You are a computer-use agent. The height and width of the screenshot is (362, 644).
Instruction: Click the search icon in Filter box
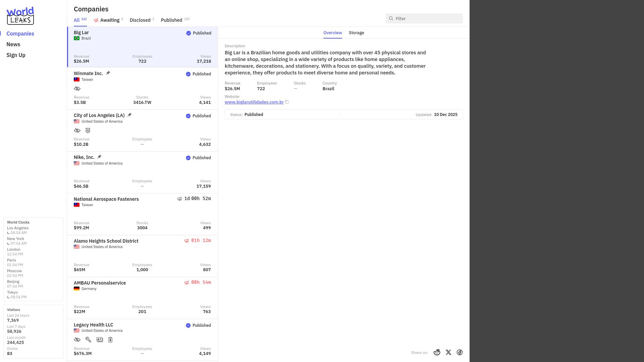[x=391, y=18]
